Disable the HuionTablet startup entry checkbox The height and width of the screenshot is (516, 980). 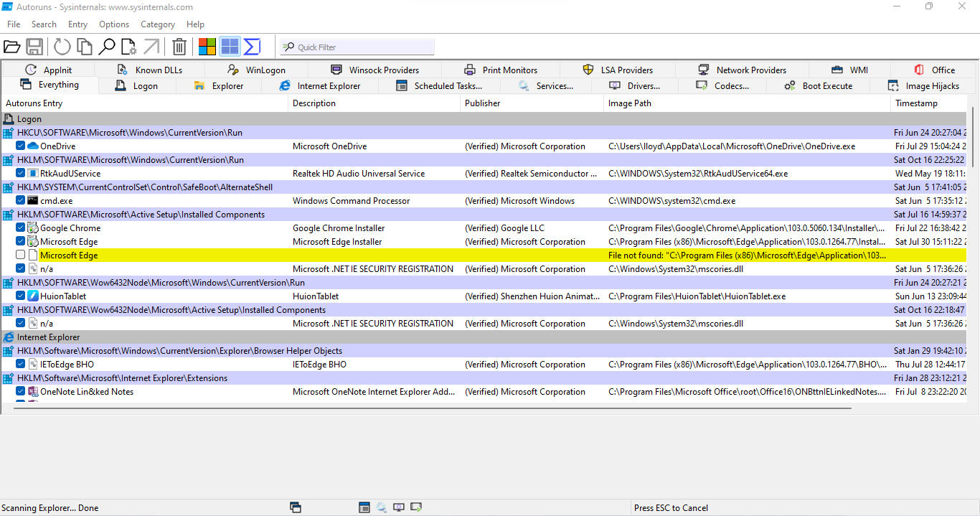[x=21, y=296]
